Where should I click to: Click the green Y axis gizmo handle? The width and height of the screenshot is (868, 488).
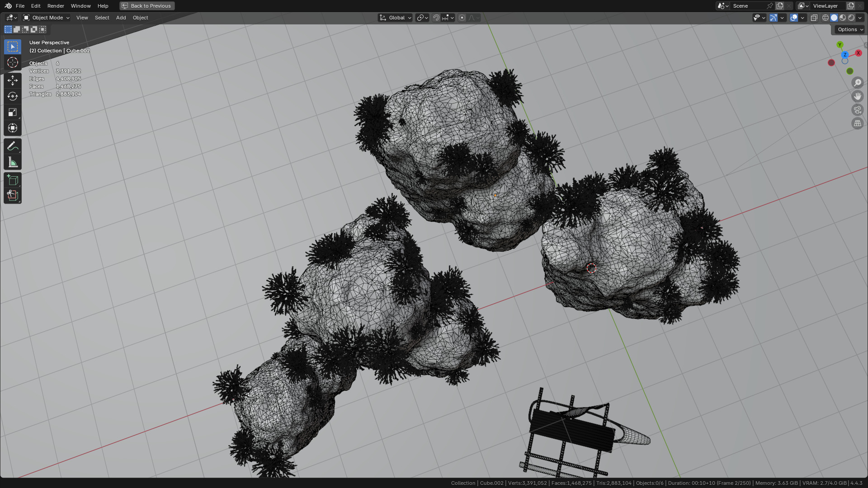(x=840, y=45)
